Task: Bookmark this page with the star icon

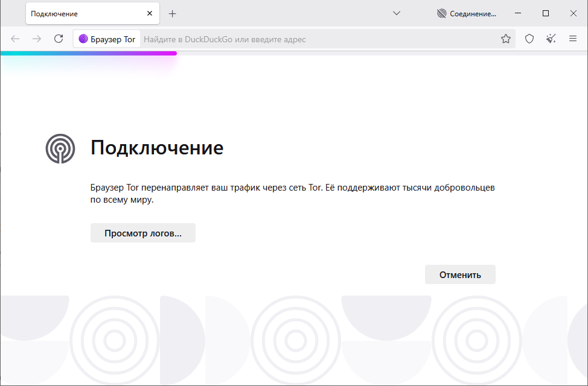Action: pyautogui.click(x=505, y=39)
